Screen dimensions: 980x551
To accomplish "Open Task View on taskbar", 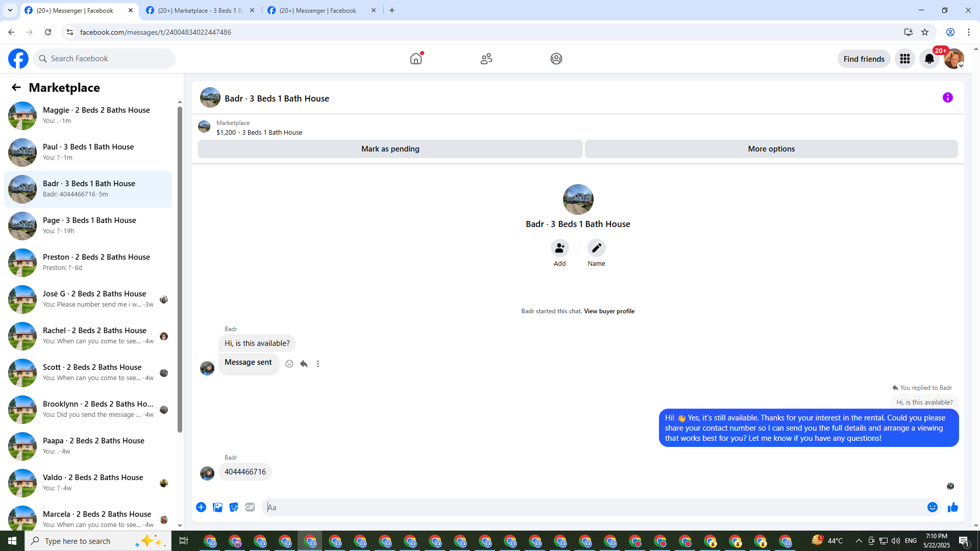I will pyautogui.click(x=184, y=541).
